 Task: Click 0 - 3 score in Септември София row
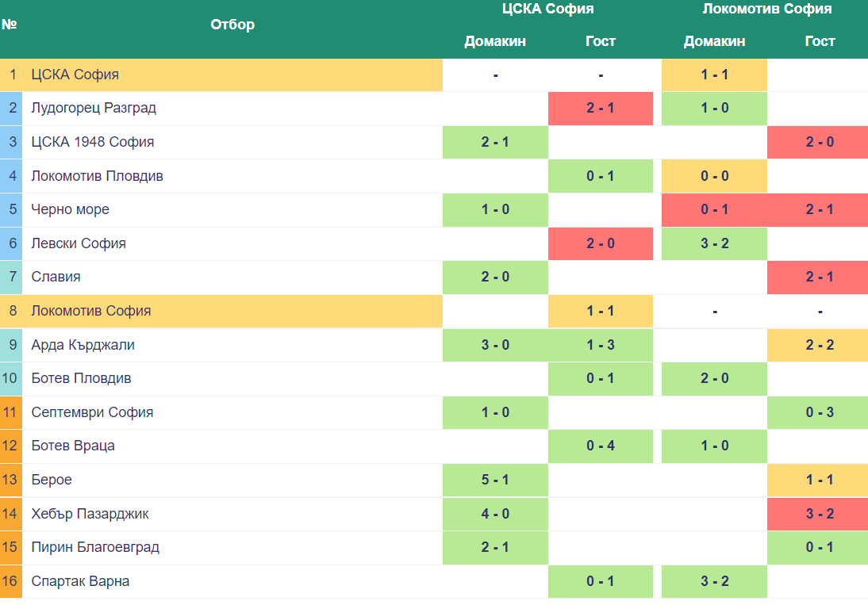[x=818, y=412]
